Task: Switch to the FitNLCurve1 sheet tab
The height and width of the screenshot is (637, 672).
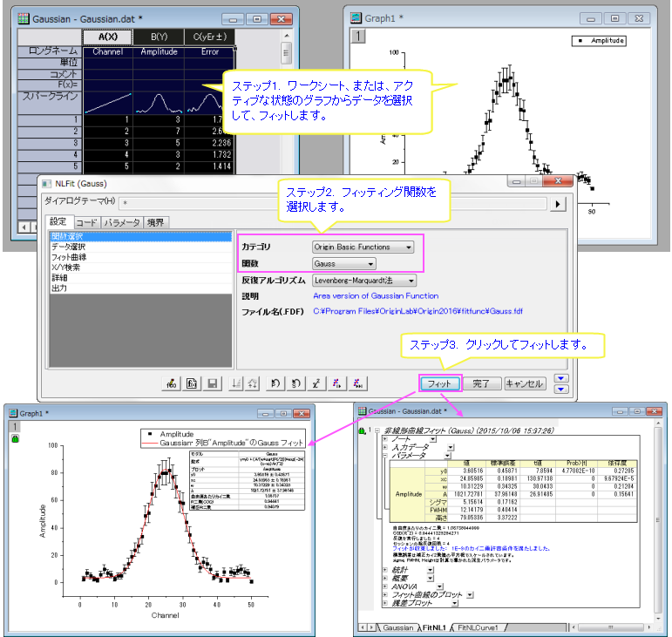Action: pos(478,627)
